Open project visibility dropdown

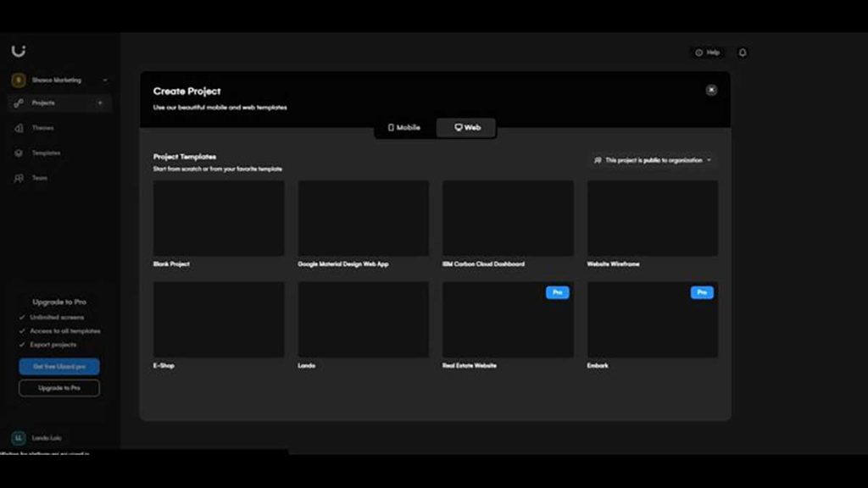tap(653, 160)
